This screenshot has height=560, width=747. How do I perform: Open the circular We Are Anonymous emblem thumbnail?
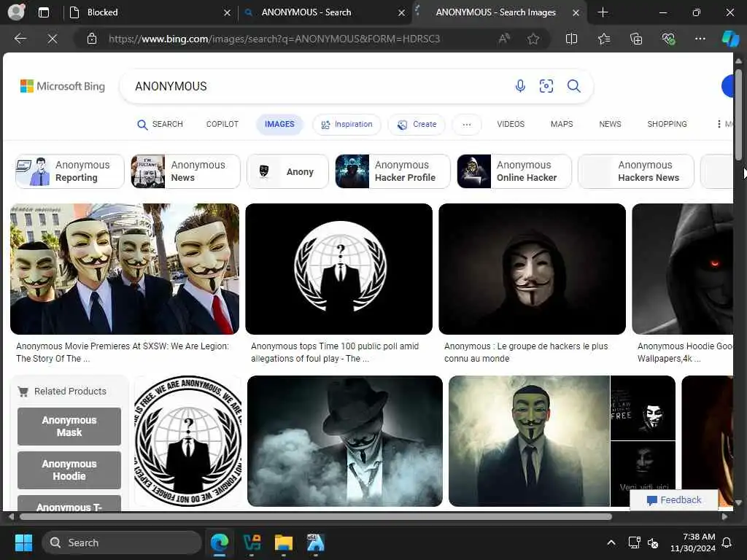pos(187,441)
